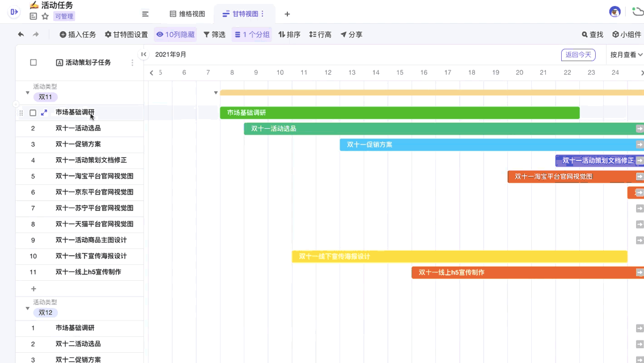Open the 小组件 widgets panel
Viewport: 644px width, 363px height.
coord(626,35)
